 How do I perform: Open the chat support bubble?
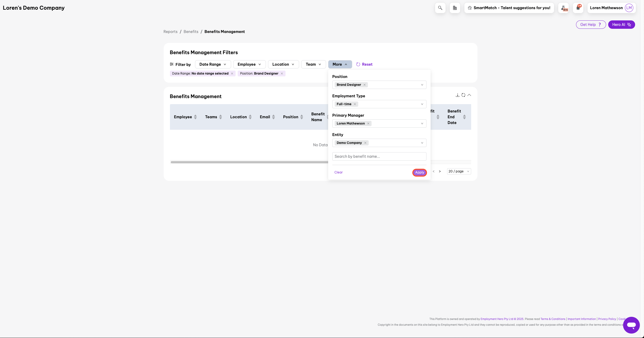631,325
